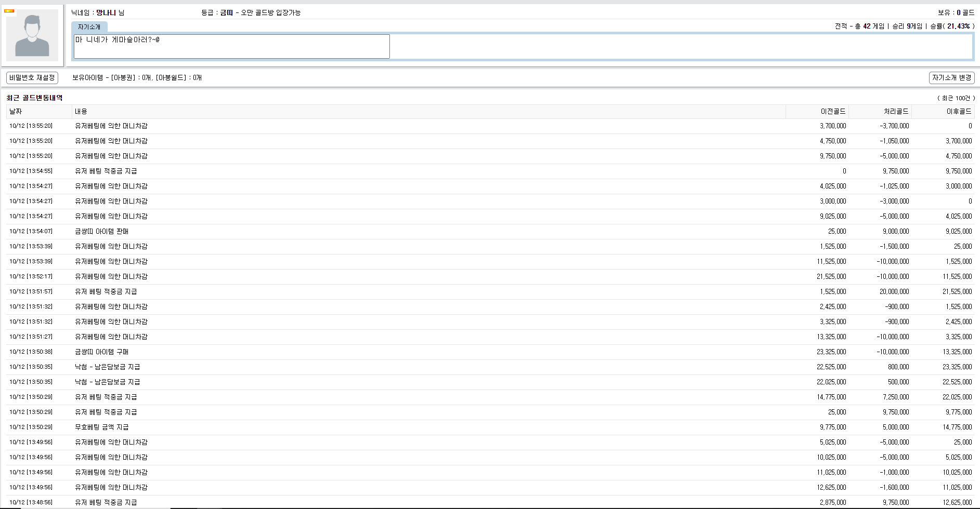980x509 pixels.
Task: Click the 날짜 column header
Action: [x=16, y=112]
